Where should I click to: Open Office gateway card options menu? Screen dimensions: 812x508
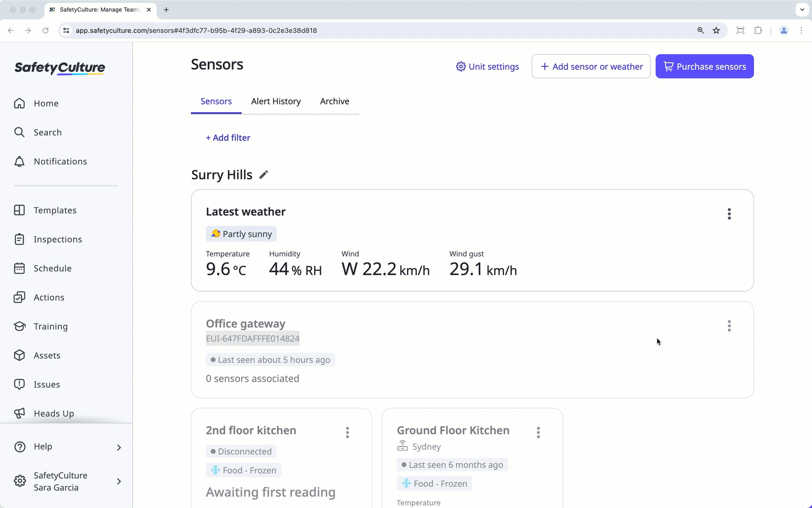click(x=729, y=326)
